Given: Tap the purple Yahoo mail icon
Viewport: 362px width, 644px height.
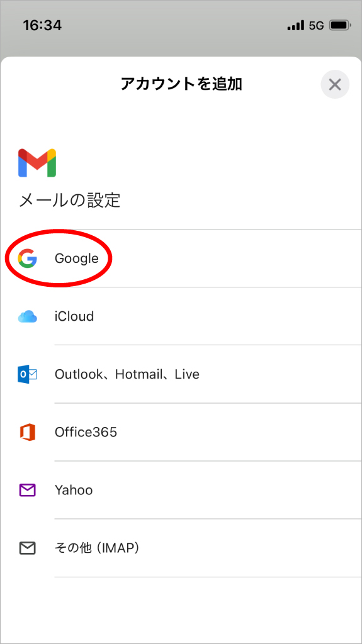Looking at the screenshot, I should tap(28, 490).
